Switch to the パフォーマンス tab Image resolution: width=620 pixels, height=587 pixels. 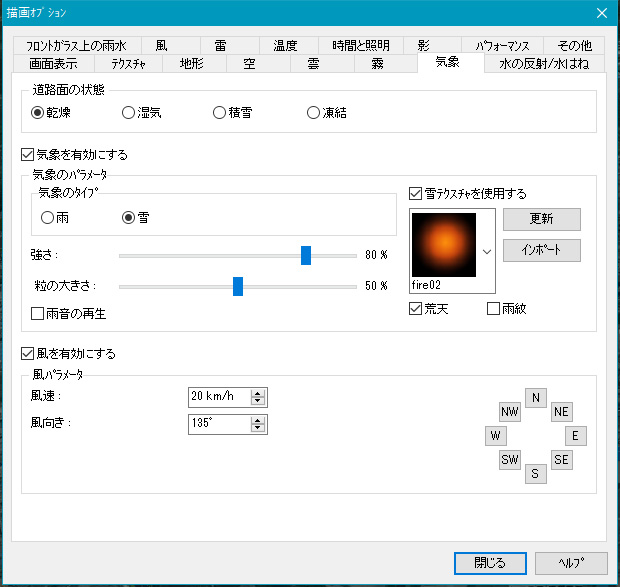502,45
